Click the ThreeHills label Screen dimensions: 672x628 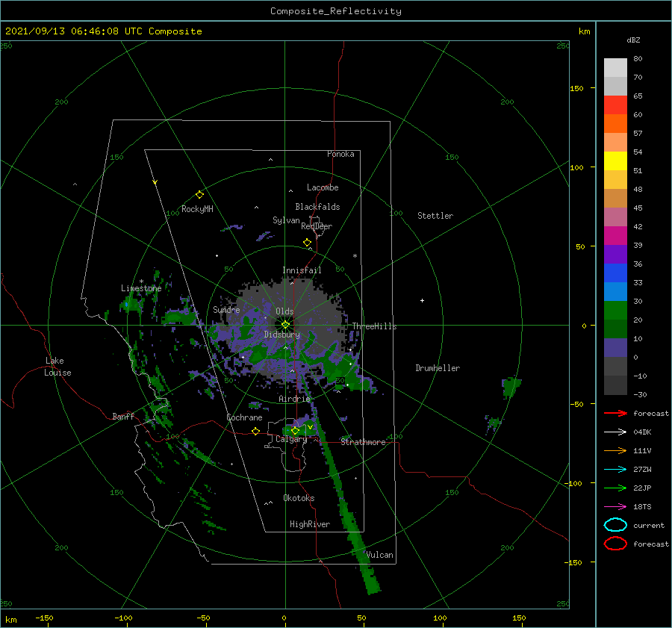click(375, 326)
